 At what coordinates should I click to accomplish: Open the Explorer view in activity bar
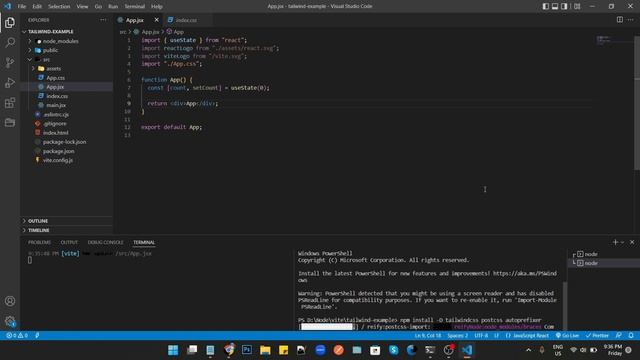[10, 23]
